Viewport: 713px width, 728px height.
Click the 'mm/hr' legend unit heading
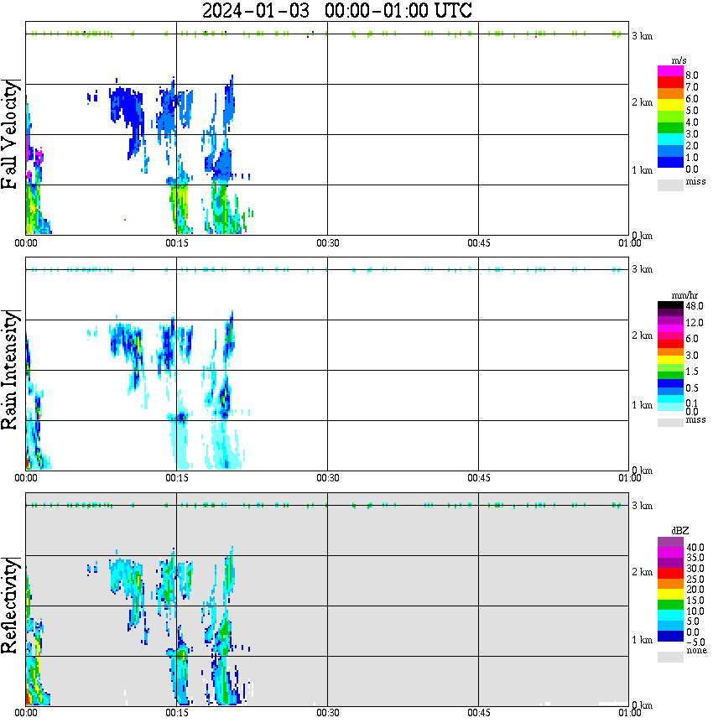click(684, 295)
